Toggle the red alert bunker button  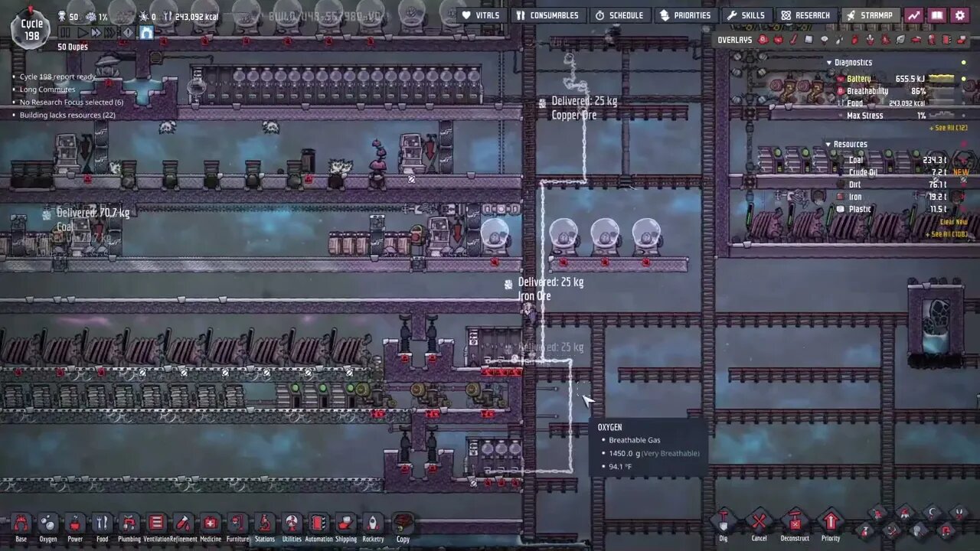[x=145, y=33]
